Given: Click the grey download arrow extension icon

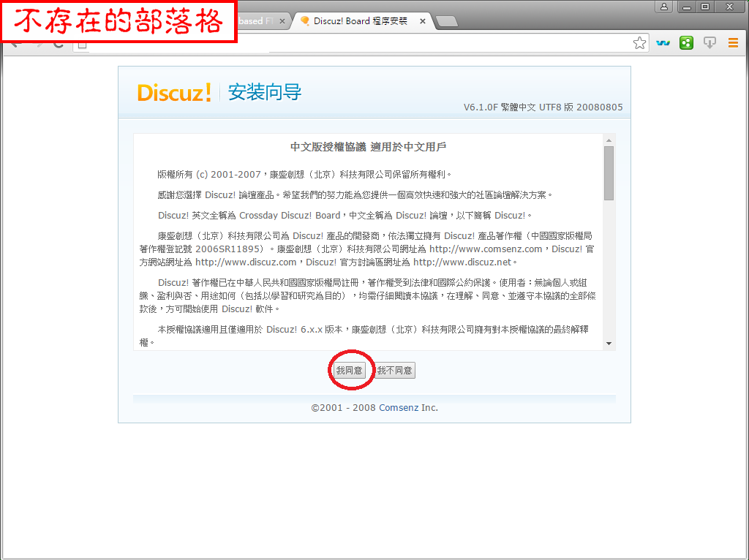Looking at the screenshot, I should pos(710,43).
